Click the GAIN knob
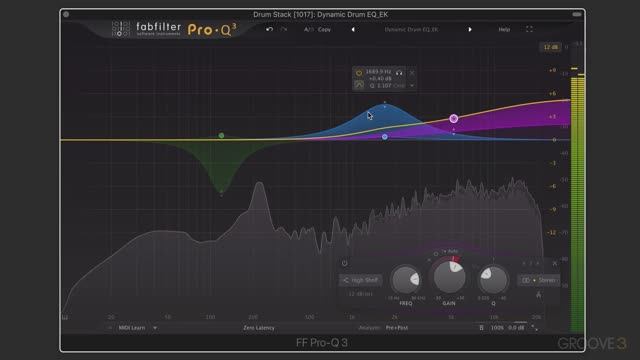The width and height of the screenshot is (640, 360). [x=449, y=277]
